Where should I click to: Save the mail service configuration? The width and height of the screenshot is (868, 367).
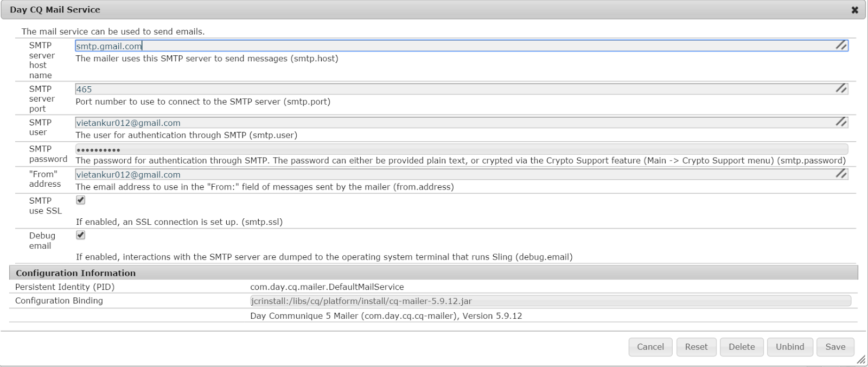[x=835, y=347]
